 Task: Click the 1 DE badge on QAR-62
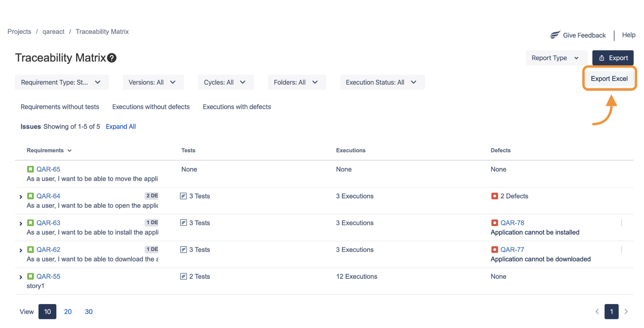[x=152, y=249]
